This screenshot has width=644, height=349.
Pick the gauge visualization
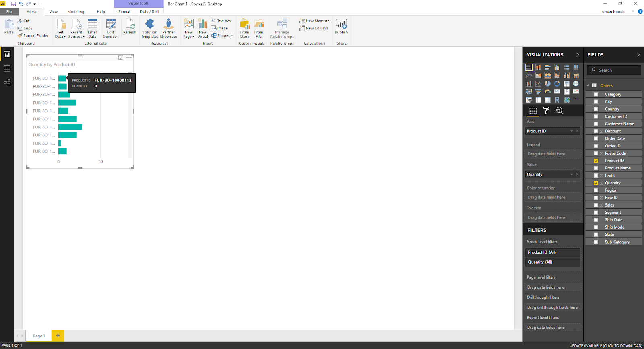[547, 92]
